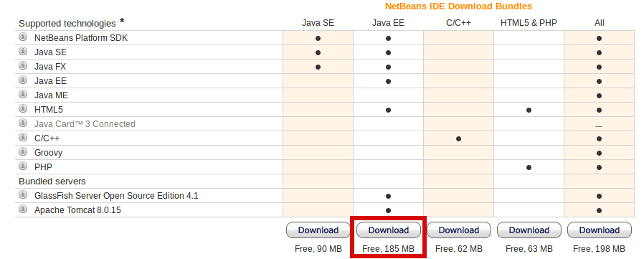The height and width of the screenshot is (259, 644).
Task: Click info icon beside Java SE row
Action: [23, 52]
